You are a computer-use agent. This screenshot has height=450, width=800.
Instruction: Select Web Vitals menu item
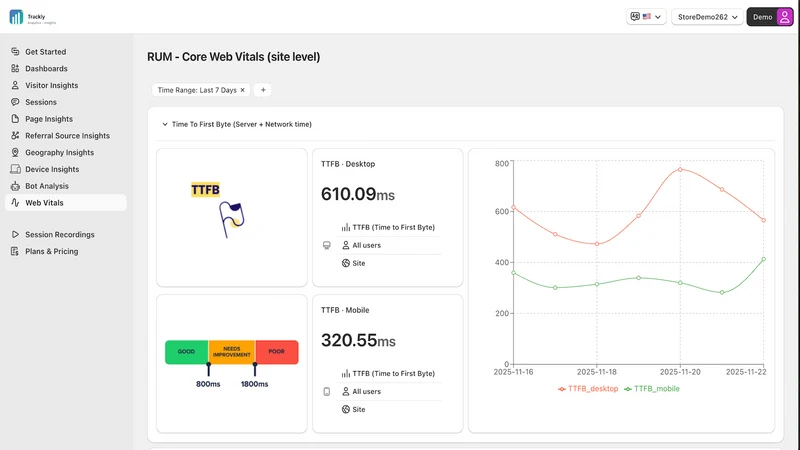pyautogui.click(x=66, y=203)
